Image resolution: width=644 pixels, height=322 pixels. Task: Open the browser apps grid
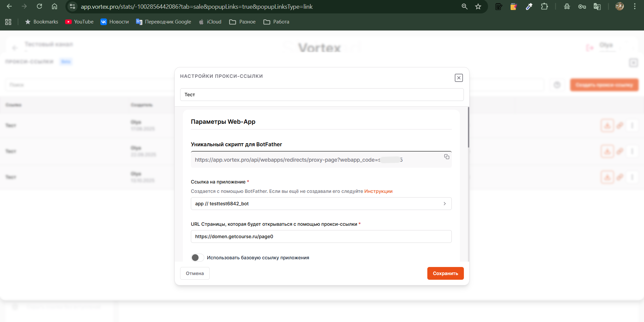pyautogui.click(x=8, y=22)
